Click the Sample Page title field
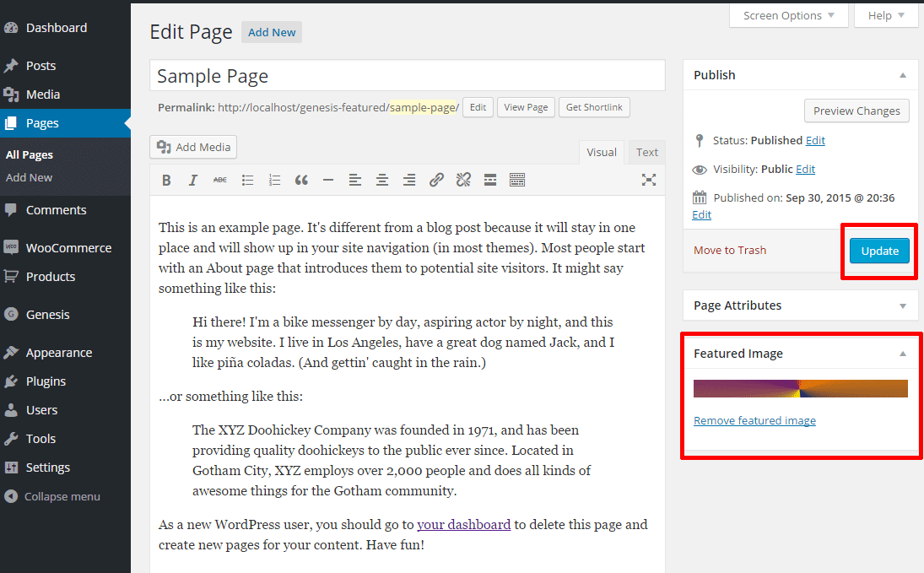Viewport: 924px width, 573px height. 408,75
